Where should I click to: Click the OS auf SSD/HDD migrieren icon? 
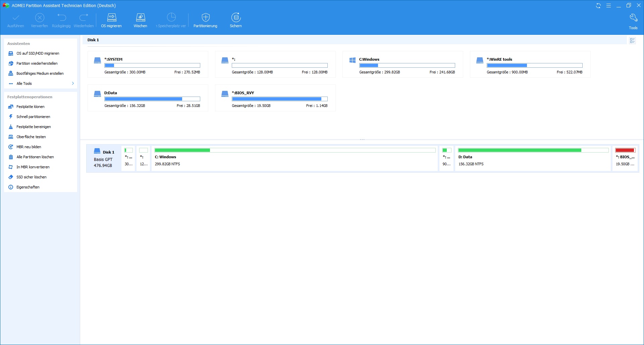(11, 53)
